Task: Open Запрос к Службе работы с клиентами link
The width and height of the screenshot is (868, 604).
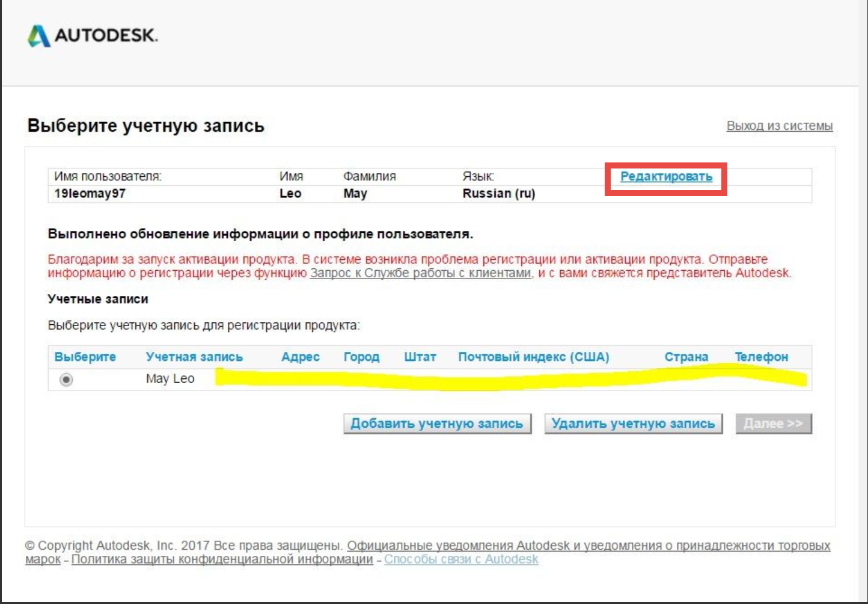Action: click(x=421, y=273)
